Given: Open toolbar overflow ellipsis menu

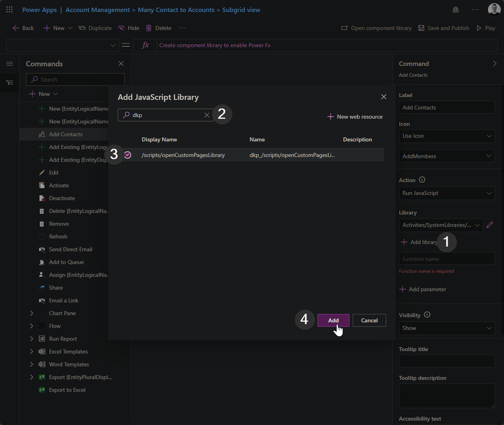Looking at the screenshot, I should click(183, 28).
